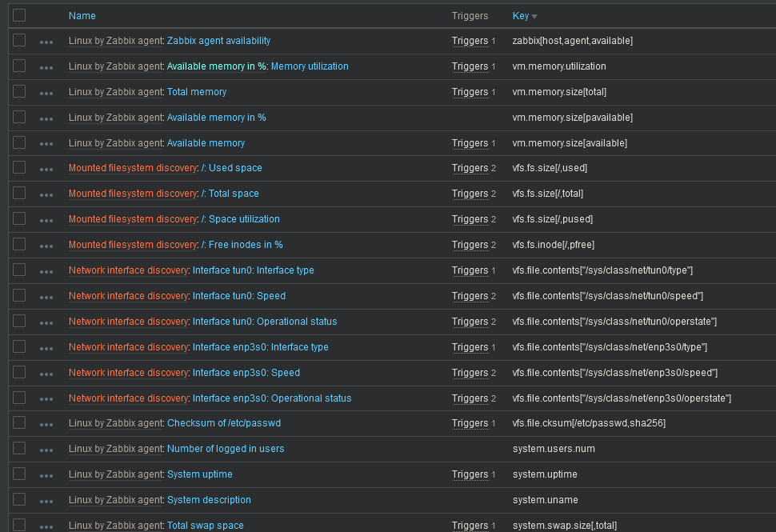Open the Total swap space item
The width and height of the screenshot is (776, 532).
(x=205, y=526)
